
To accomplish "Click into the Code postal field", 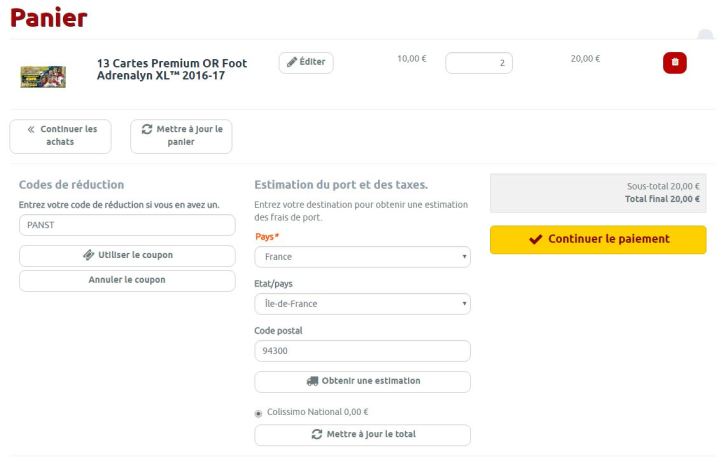I will 362,351.
